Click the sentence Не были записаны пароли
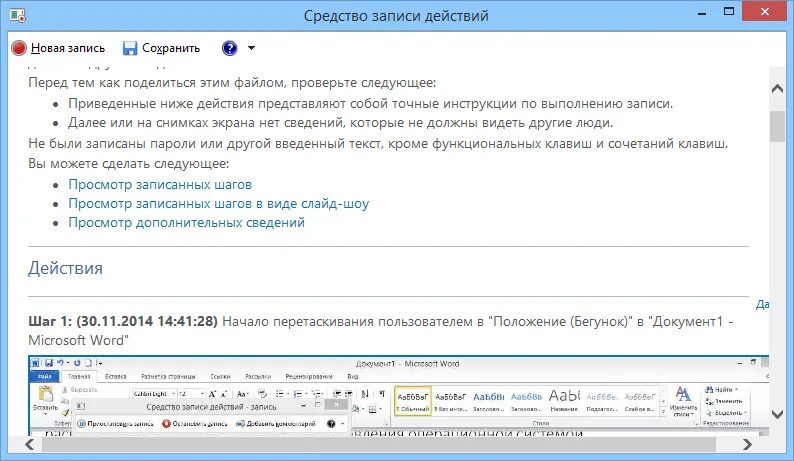Viewport: 794px width, 461px height. click(x=378, y=143)
